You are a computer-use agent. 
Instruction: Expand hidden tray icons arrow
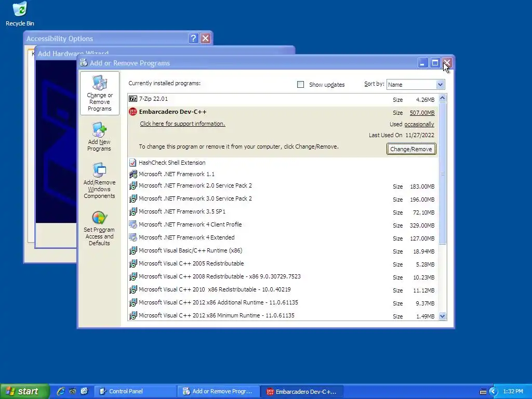[x=494, y=392]
